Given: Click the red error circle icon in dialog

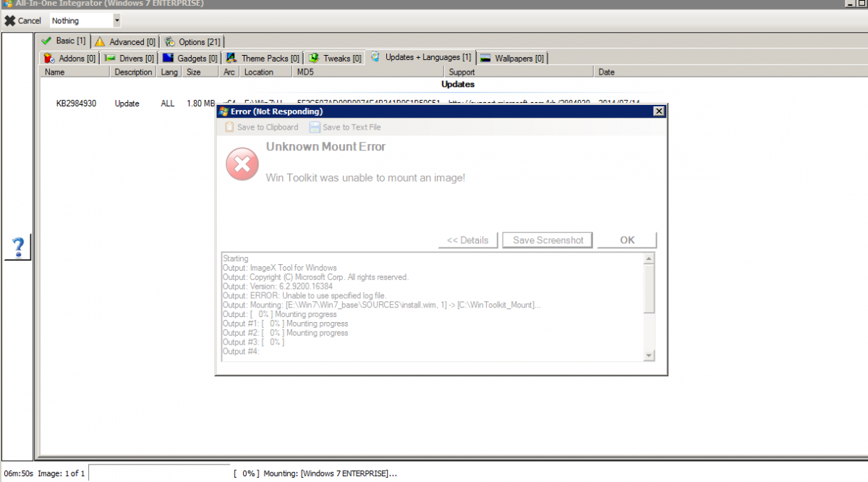Looking at the screenshot, I should [242, 164].
